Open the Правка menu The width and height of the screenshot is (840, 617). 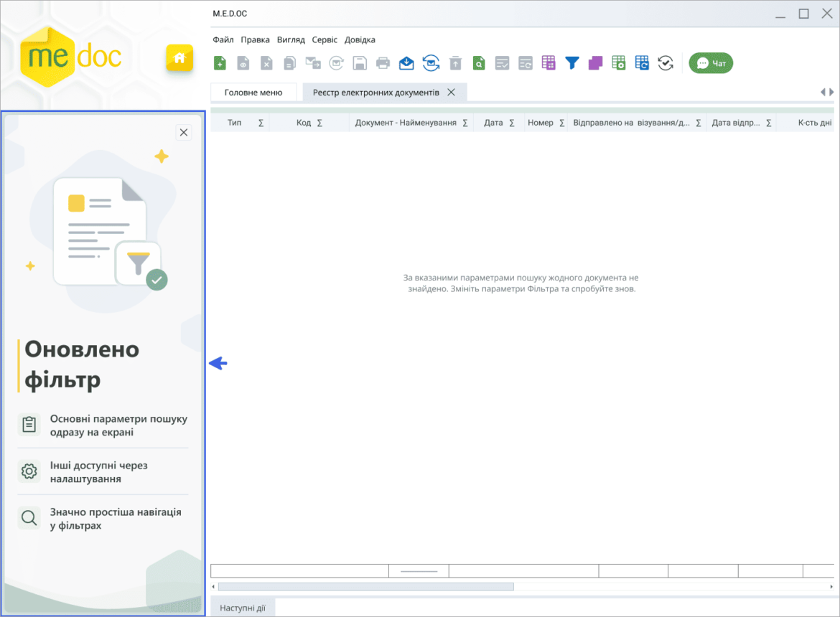255,39
